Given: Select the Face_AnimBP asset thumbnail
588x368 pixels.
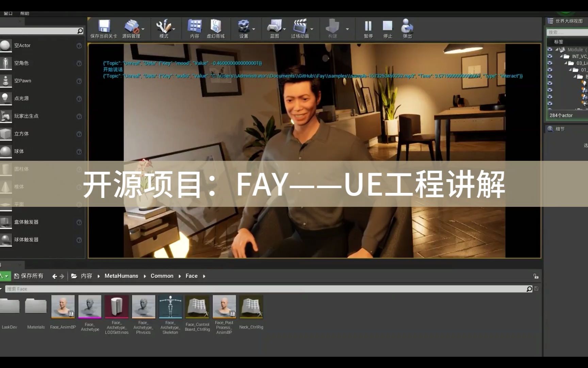Looking at the screenshot, I should pyautogui.click(x=63, y=307).
